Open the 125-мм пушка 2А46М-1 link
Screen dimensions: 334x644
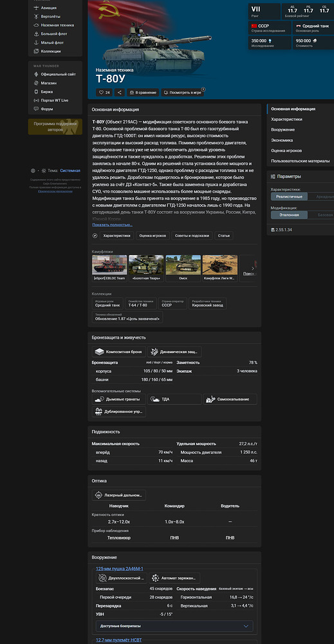120,569
